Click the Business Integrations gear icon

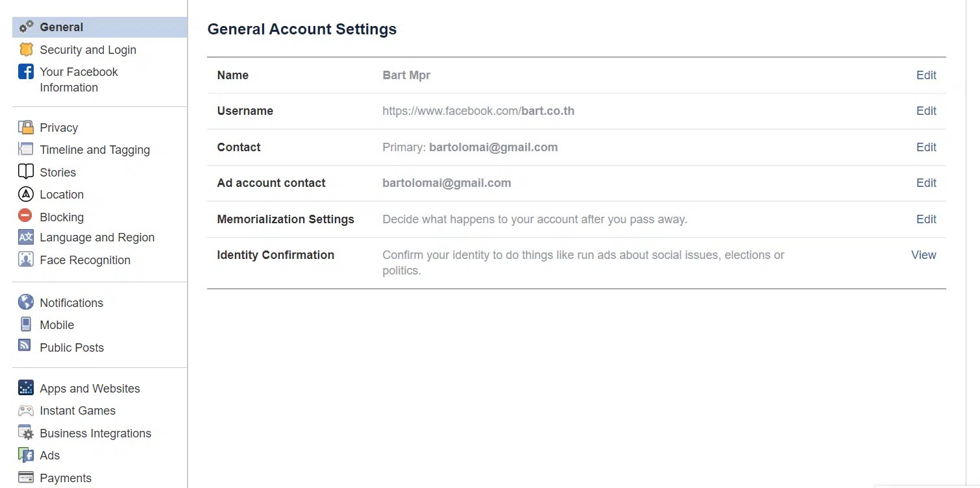tap(26, 433)
